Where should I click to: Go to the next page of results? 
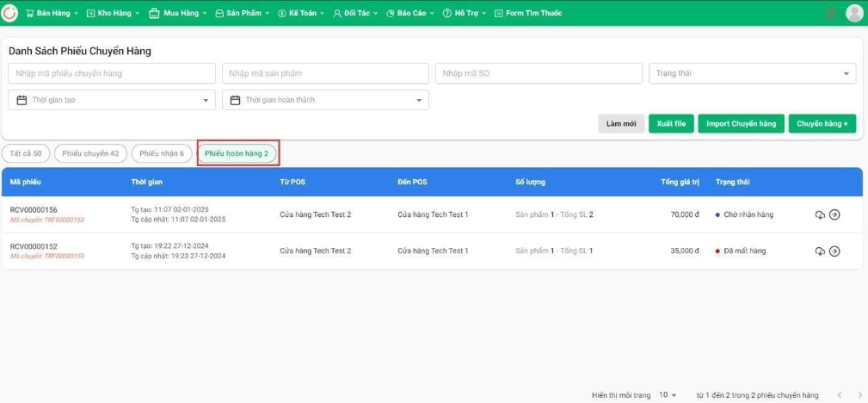tap(855, 394)
